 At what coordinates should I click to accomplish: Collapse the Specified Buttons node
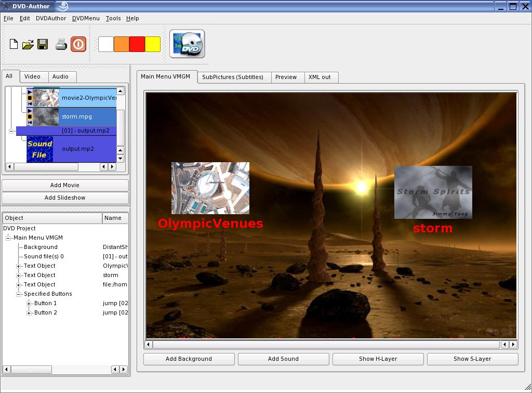[x=19, y=294]
